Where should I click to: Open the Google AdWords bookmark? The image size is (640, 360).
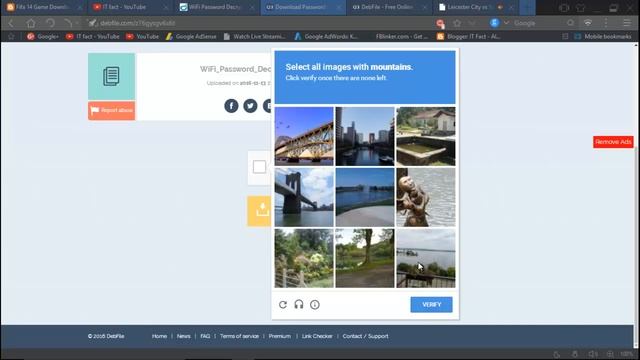click(326, 36)
